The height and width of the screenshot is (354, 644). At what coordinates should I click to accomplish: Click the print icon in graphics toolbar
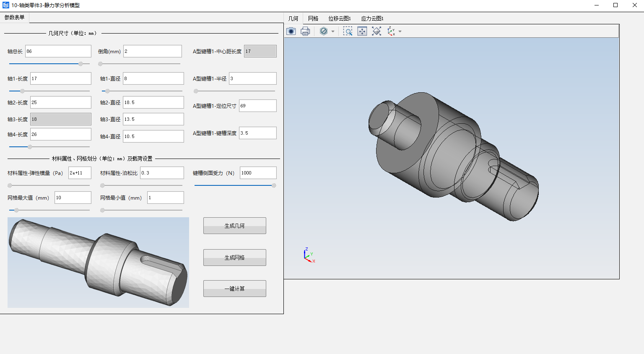305,31
